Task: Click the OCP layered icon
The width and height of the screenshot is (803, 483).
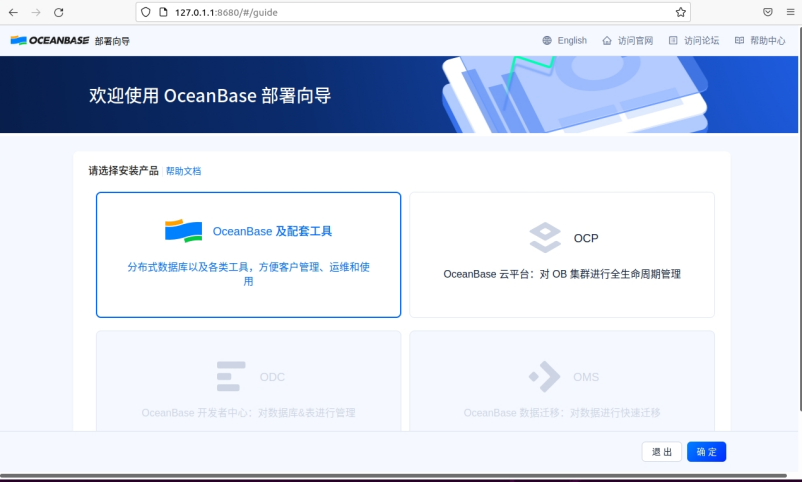Action: pos(545,238)
